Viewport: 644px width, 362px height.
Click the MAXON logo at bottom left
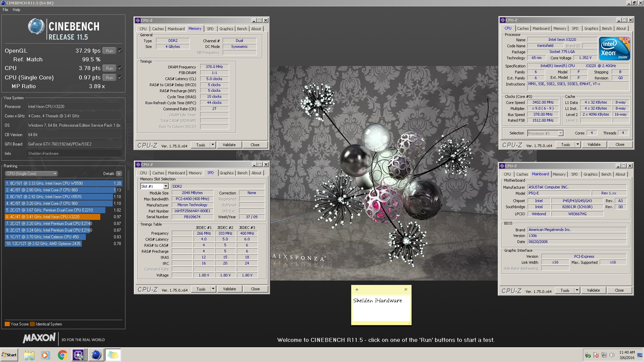click(x=39, y=338)
